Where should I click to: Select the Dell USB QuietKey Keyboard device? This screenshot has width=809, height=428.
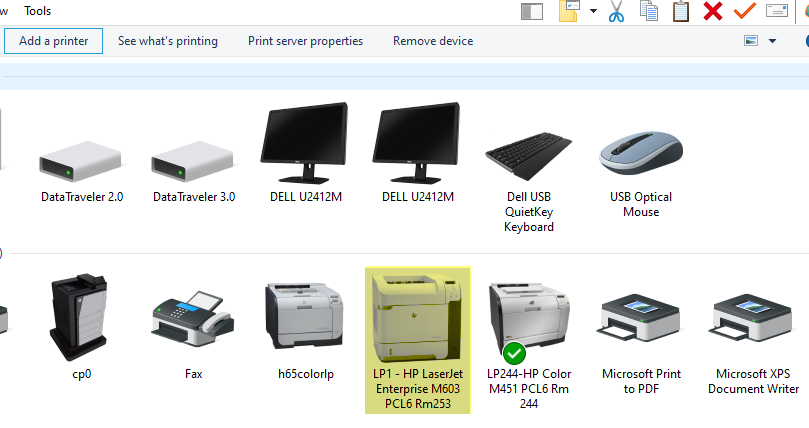point(529,182)
